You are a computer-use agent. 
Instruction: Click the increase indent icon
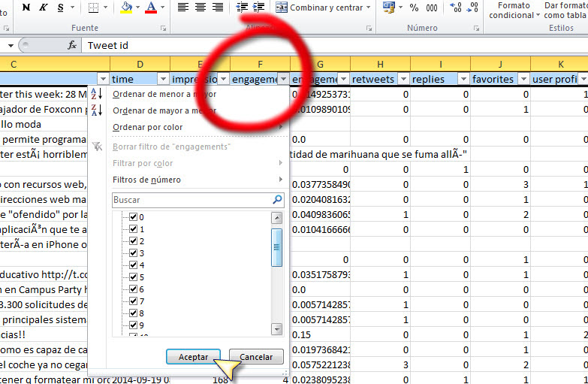[258, 8]
